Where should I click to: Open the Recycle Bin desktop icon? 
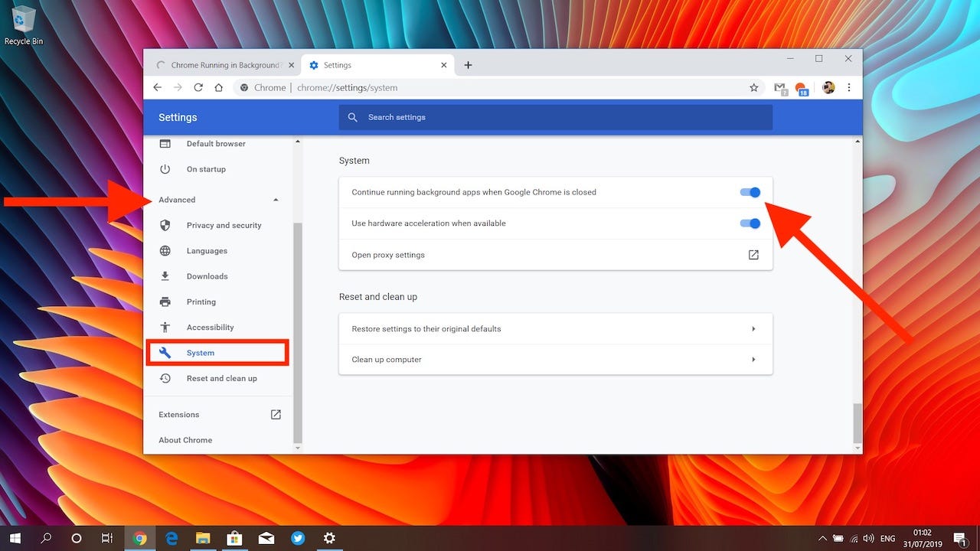pos(24,24)
